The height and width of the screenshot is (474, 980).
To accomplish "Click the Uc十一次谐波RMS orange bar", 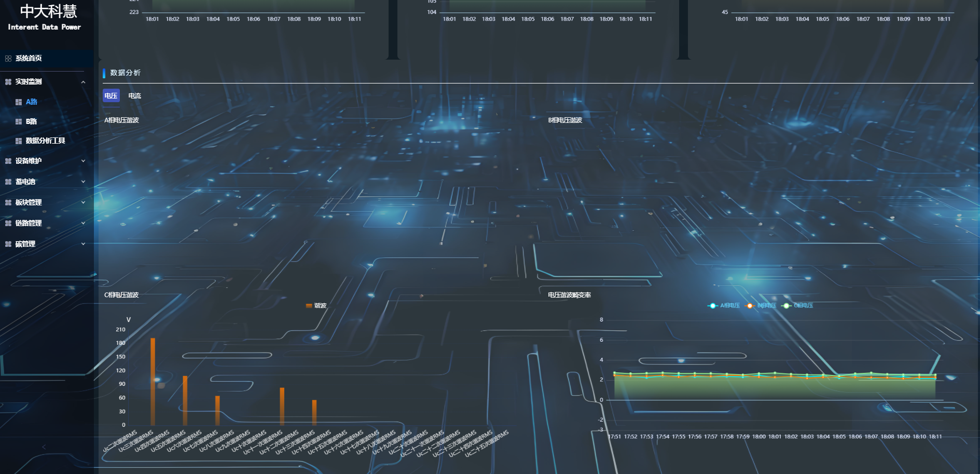I will coord(282,407).
